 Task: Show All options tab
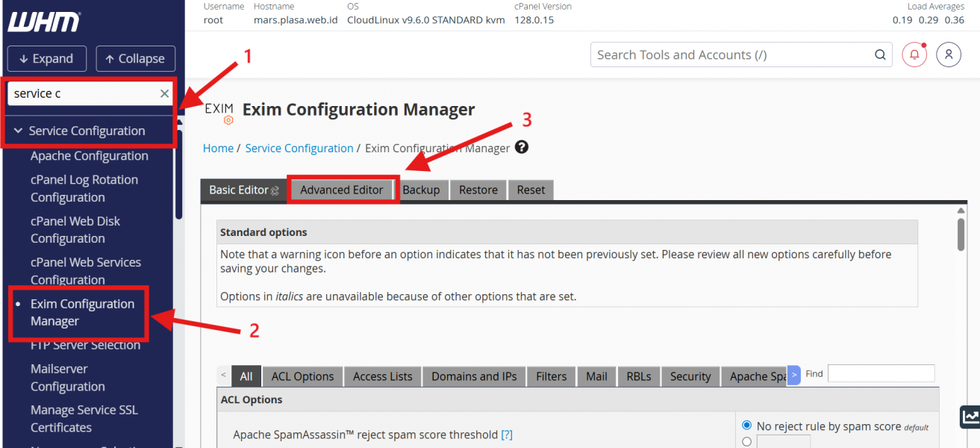pyautogui.click(x=246, y=376)
